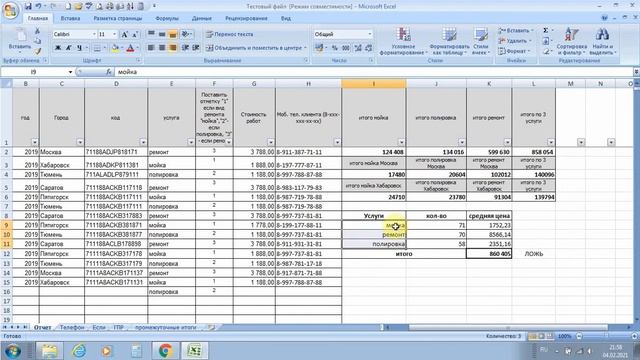The image size is (640, 360).
Task: Activate the Format Painter brush
Action: 37,51
